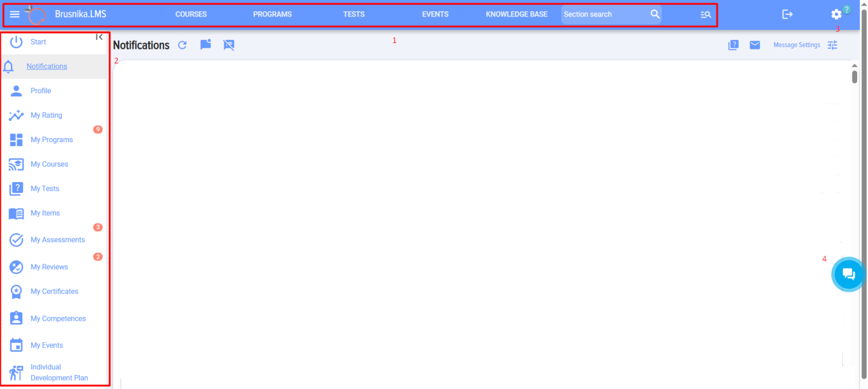This screenshot has width=868, height=389.
Task: Open My Programs in sidebar
Action: coord(52,140)
